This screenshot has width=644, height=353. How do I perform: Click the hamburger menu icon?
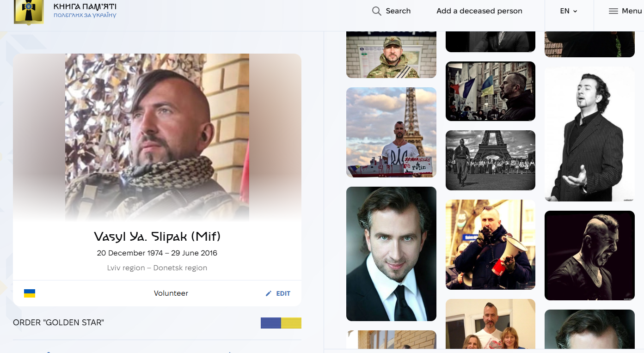[613, 11]
